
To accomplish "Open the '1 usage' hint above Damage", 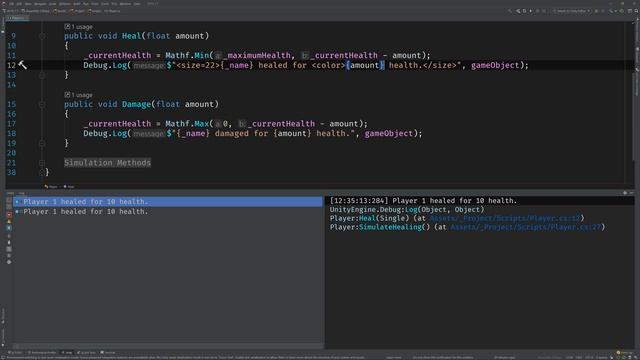I will click(x=78, y=95).
